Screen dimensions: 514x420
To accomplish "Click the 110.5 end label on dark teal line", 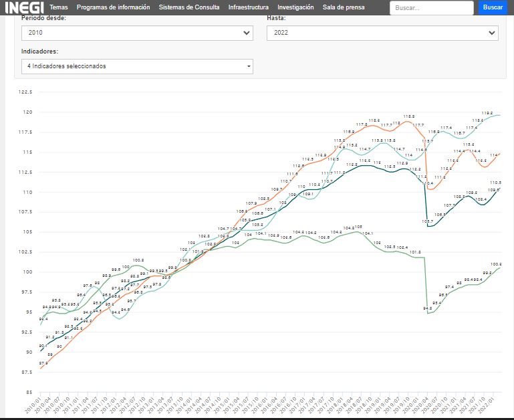I will click(496, 183).
